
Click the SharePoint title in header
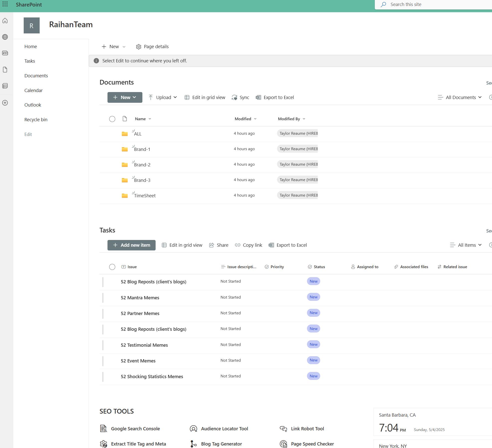tap(29, 4)
